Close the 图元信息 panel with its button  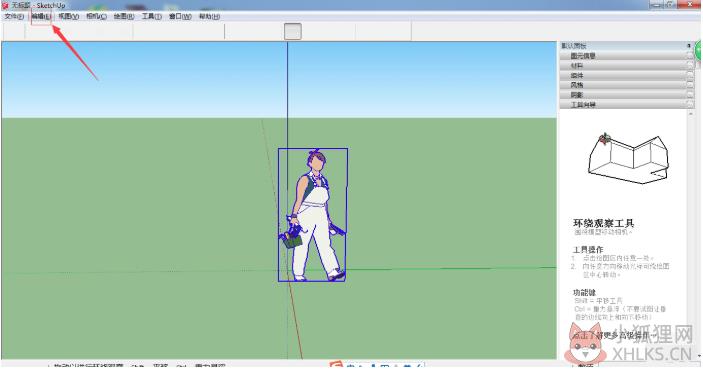[690, 56]
